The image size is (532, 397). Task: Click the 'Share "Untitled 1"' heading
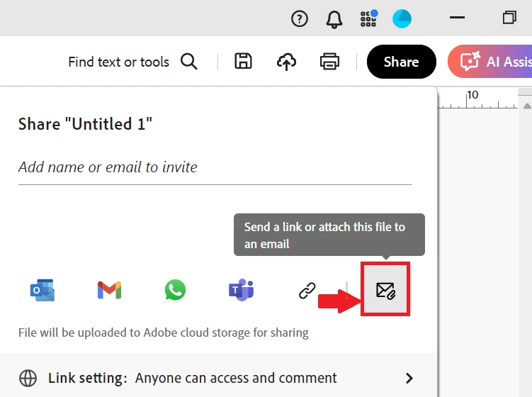tap(85, 123)
